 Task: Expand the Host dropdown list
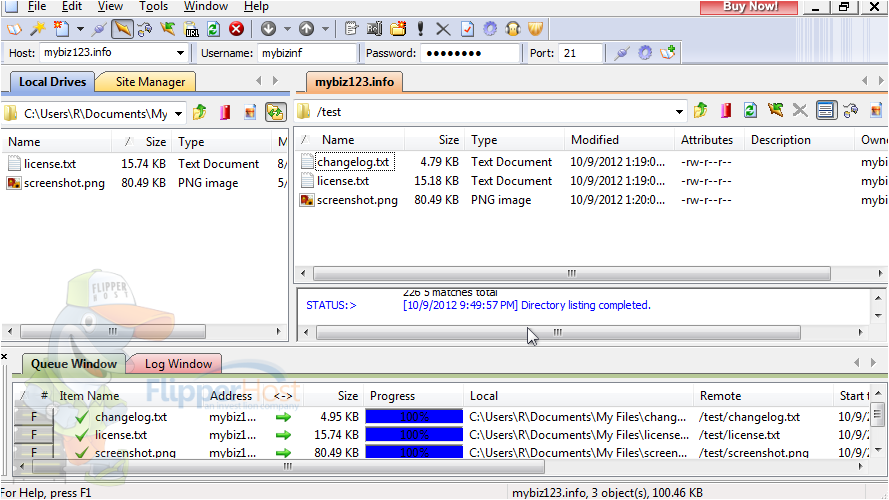tap(180, 53)
